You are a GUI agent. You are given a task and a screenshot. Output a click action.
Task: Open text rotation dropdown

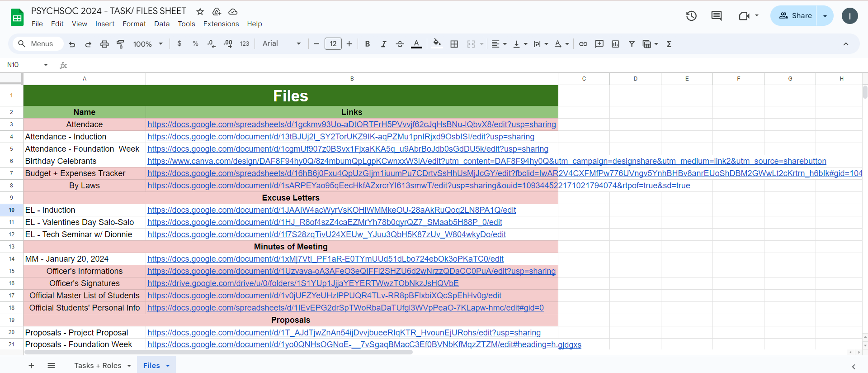point(561,44)
